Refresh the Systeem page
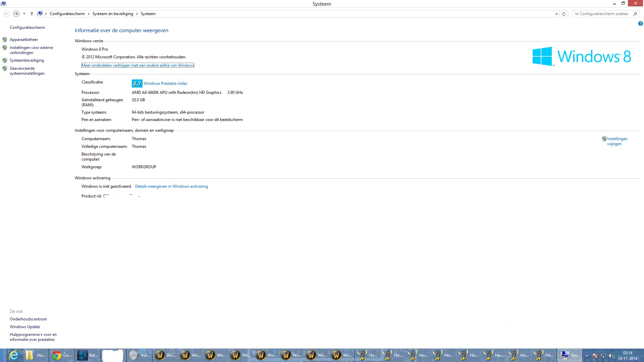Viewport: 644px width, 362px height. click(x=564, y=14)
